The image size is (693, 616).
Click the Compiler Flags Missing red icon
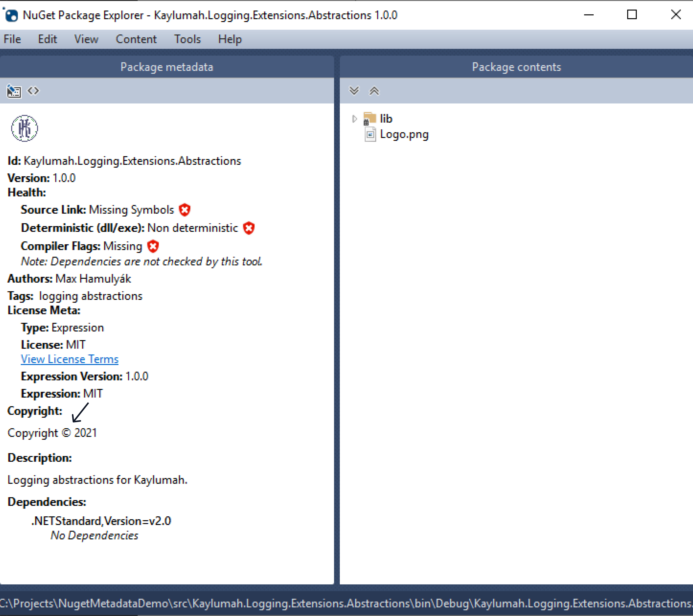[x=153, y=246]
